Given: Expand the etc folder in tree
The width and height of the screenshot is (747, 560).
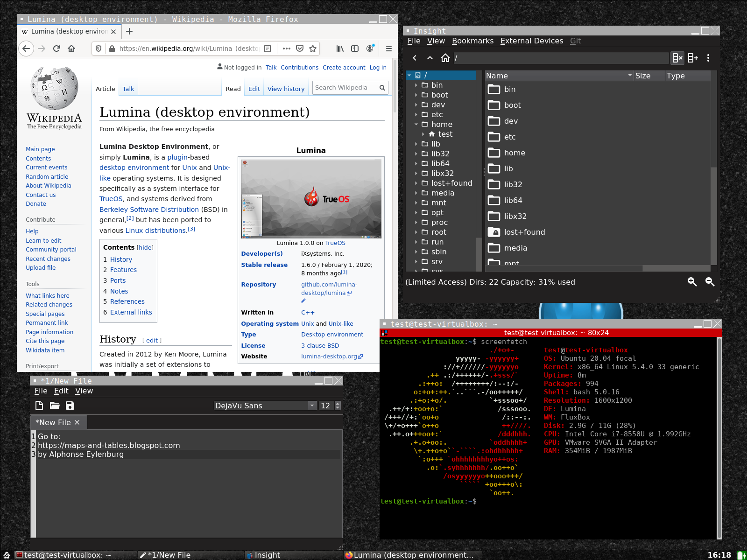Looking at the screenshot, I should click(x=416, y=115).
